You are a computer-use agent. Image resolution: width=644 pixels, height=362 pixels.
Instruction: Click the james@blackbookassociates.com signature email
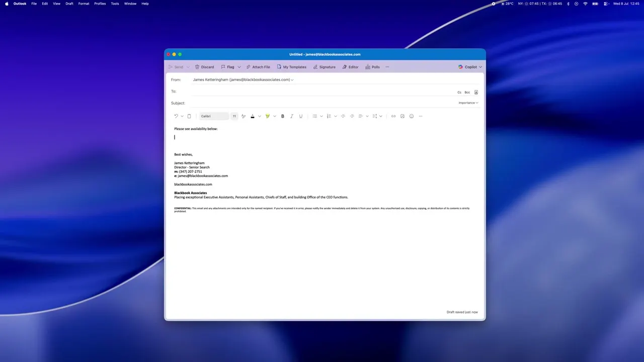coord(203,176)
